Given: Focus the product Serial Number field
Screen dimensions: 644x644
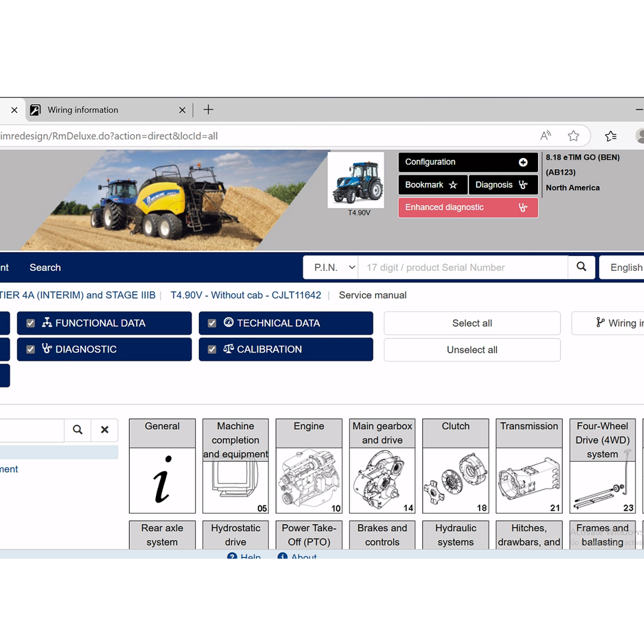Looking at the screenshot, I should (x=463, y=267).
